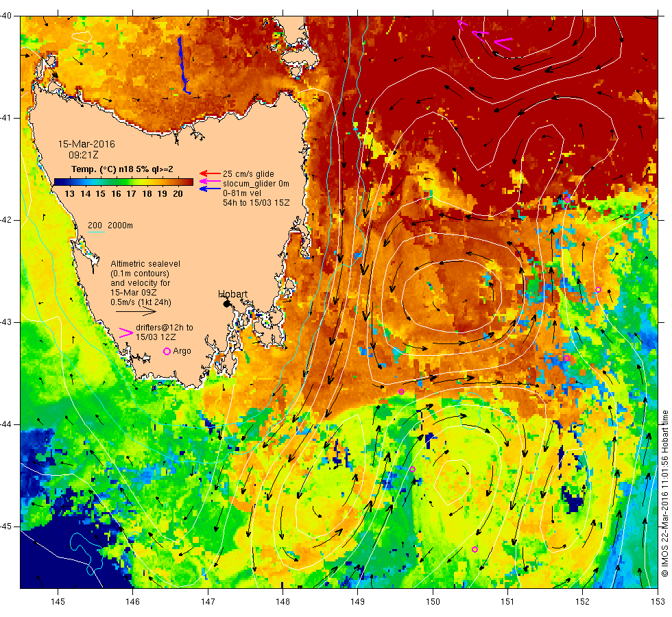
Task: Click the '0.5m/s (1kt 24h)' text
Action: coord(141,302)
